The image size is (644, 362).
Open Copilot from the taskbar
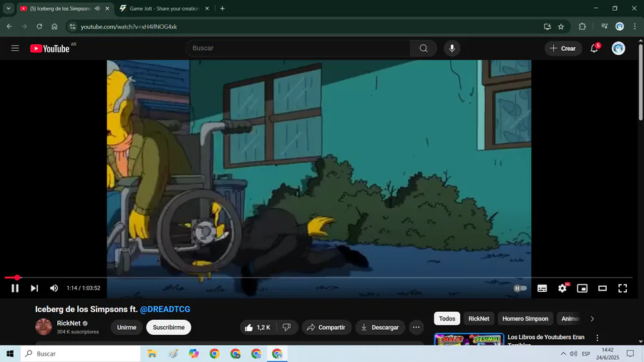coord(194,353)
